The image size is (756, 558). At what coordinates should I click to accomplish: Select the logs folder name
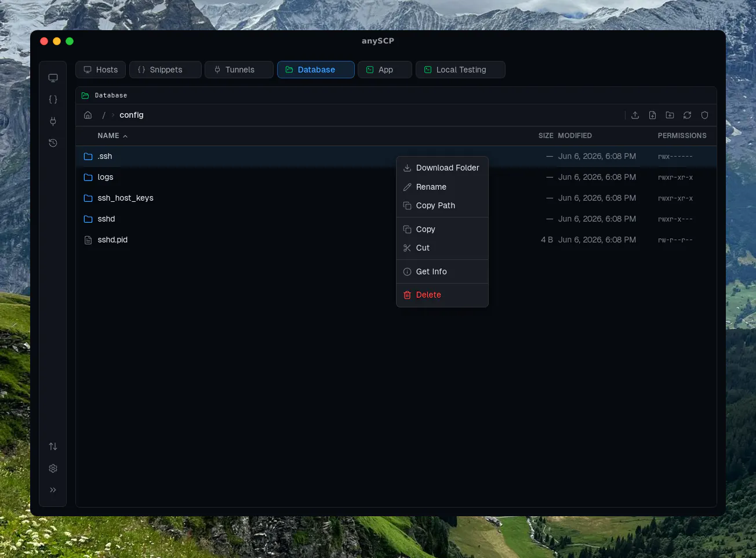pos(106,177)
